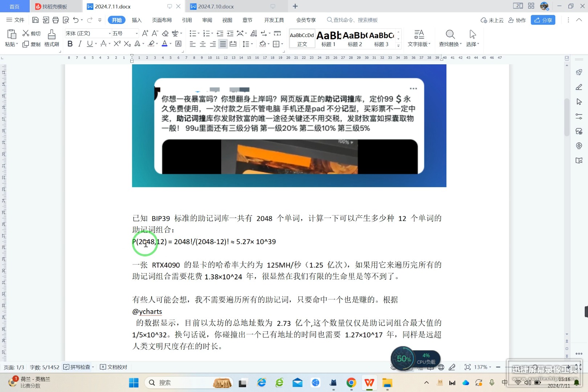Open Find and Replace (查找替换)
Screen dimensions: 588x392
coord(450,39)
